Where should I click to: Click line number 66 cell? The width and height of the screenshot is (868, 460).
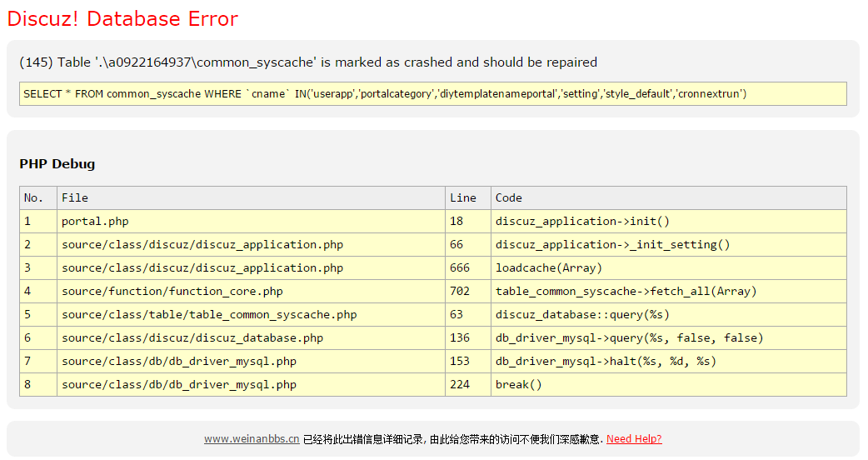[468, 245]
